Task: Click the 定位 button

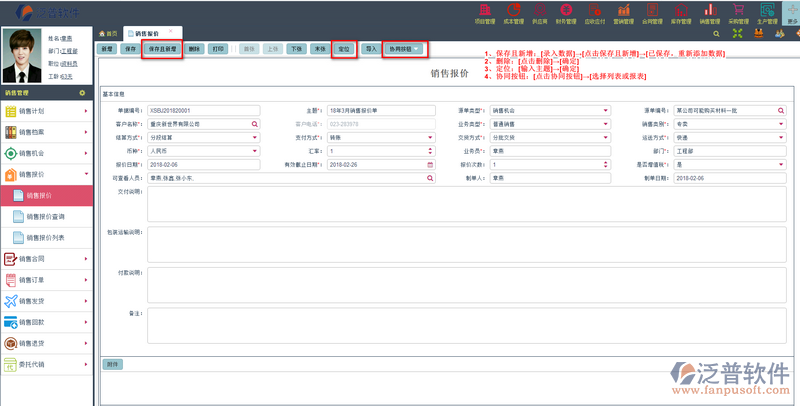Action: pos(344,49)
